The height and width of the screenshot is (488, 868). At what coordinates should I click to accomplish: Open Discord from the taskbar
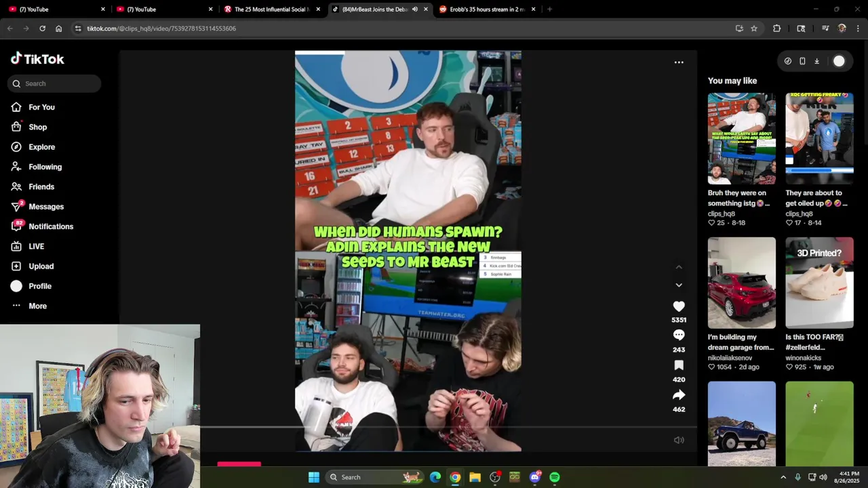point(535,477)
